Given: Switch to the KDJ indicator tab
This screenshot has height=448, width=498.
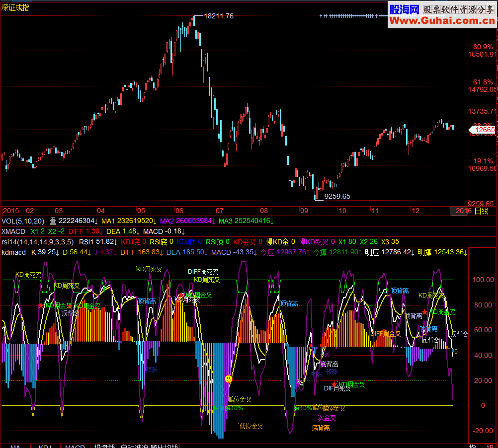Looking at the screenshot, I should point(45,446).
